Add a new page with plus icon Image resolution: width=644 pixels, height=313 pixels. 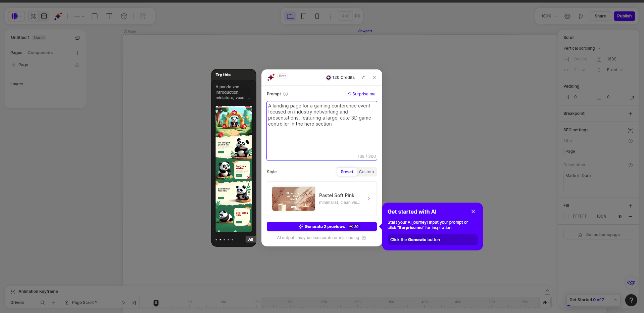[x=78, y=53]
